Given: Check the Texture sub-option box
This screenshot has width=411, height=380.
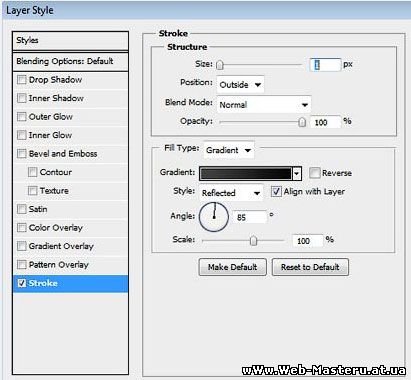Looking at the screenshot, I should [32, 191].
